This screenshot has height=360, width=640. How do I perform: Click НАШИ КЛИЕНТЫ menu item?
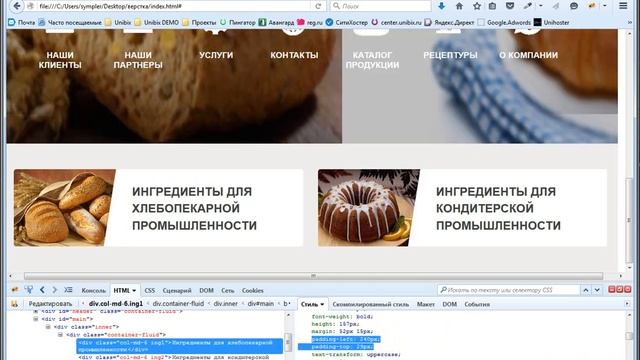[x=60, y=60]
